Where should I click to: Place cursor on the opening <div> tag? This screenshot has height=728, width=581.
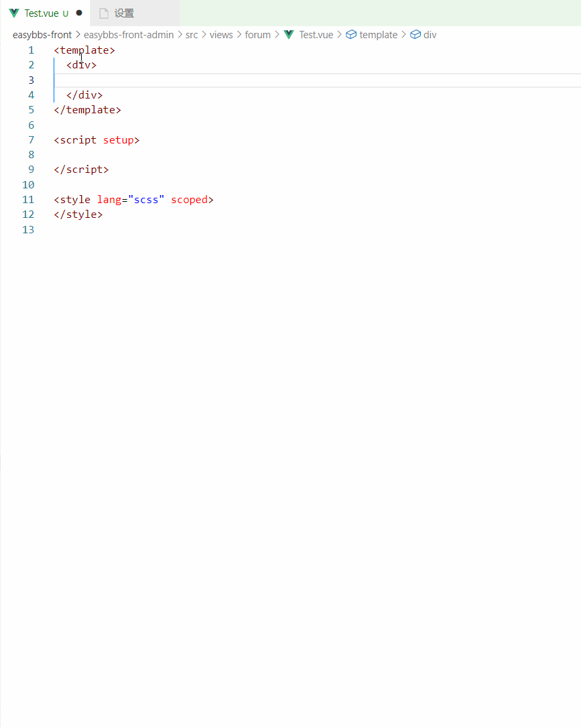81,65
